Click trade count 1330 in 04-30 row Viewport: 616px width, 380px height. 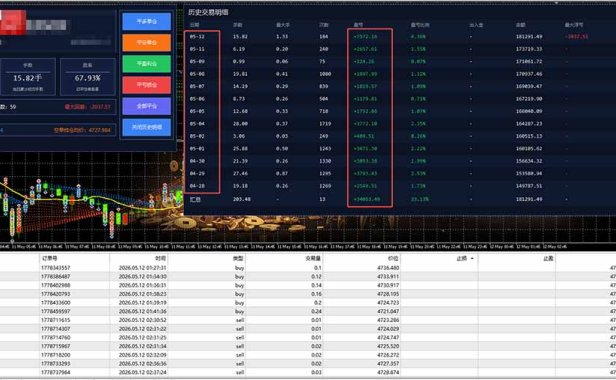point(325,161)
